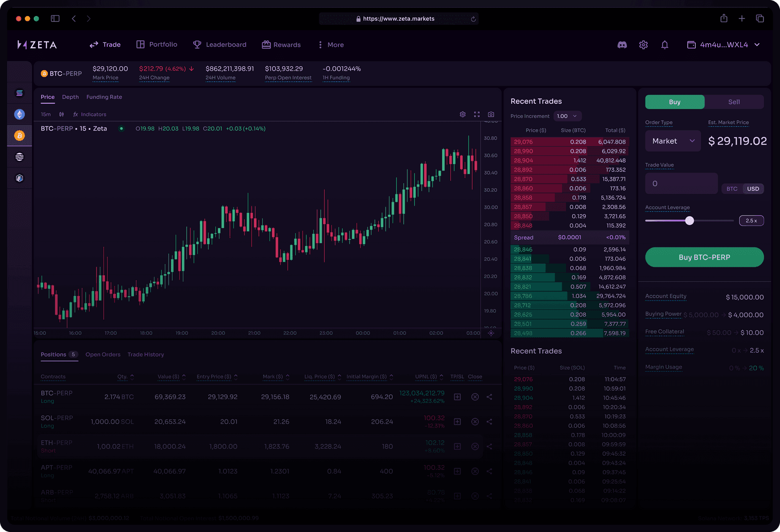
Task: Open the Open Orders tab
Action: pyautogui.click(x=103, y=355)
